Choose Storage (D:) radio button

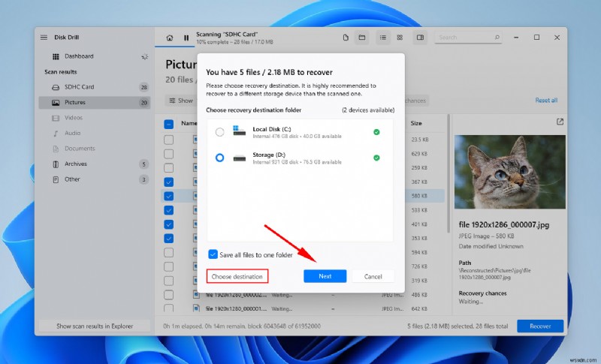pyautogui.click(x=219, y=158)
